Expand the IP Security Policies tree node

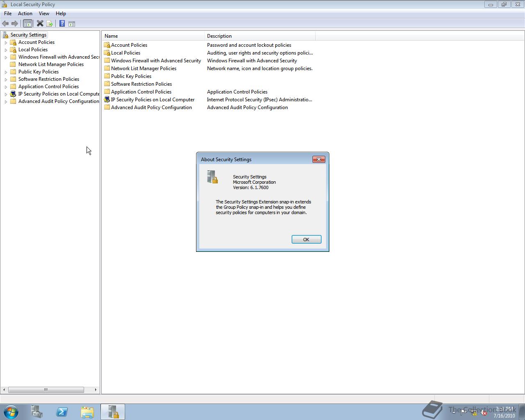pos(6,94)
